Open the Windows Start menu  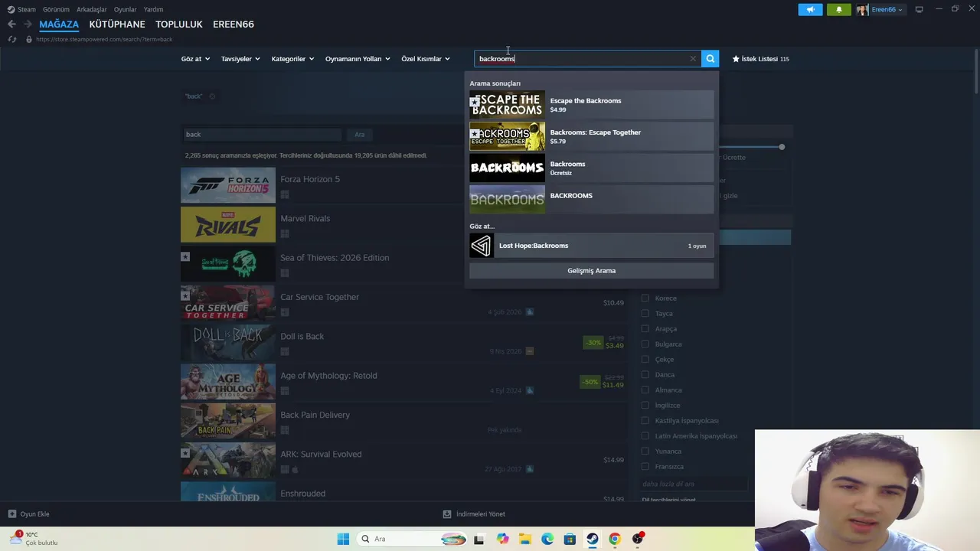point(343,539)
